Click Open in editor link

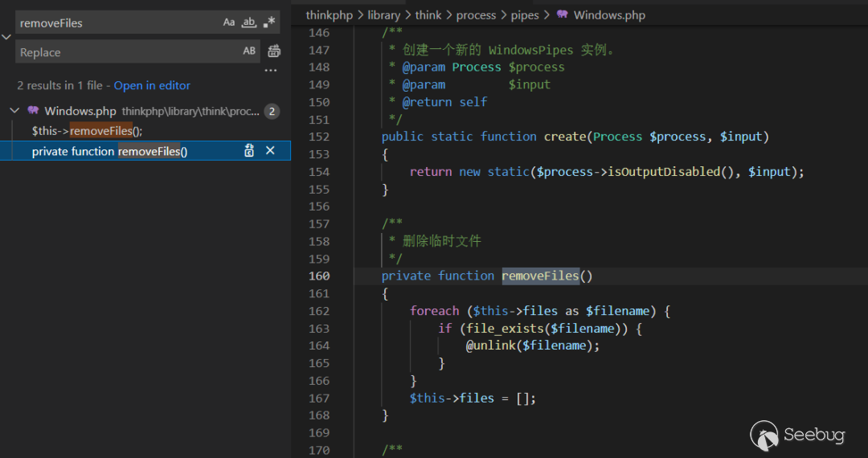pos(152,85)
